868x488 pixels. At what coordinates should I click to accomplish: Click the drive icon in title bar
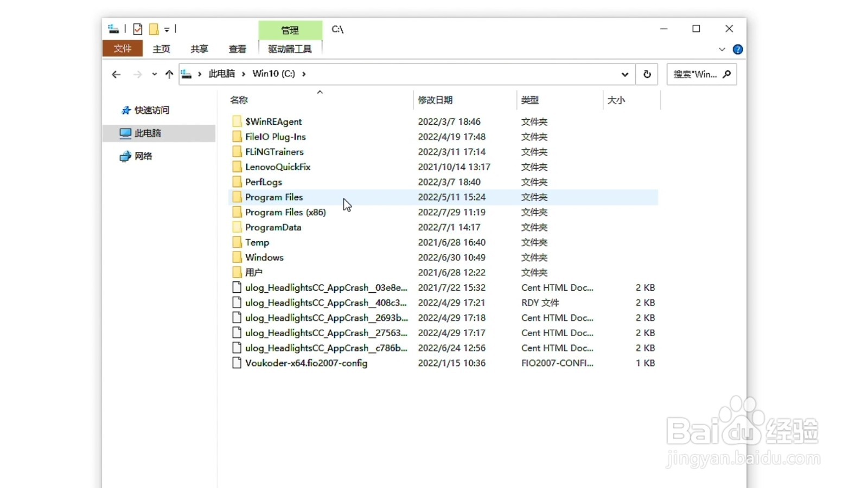tap(113, 29)
